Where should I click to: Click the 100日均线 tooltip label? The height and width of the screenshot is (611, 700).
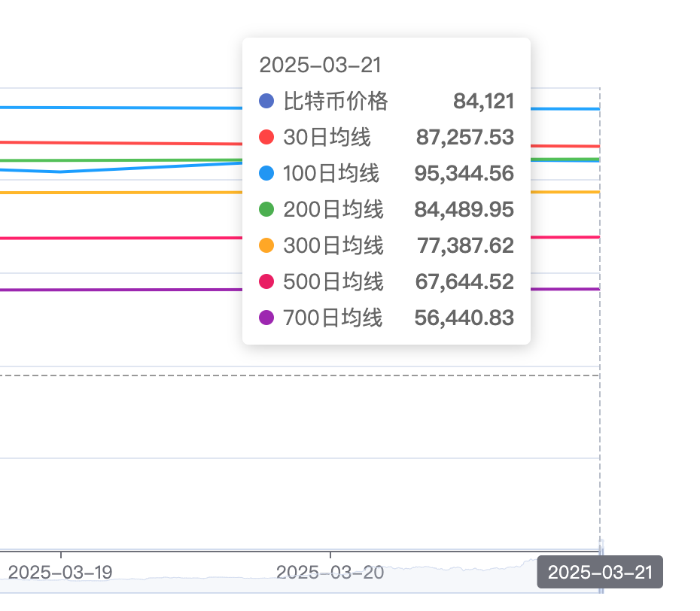(x=330, y=173)
